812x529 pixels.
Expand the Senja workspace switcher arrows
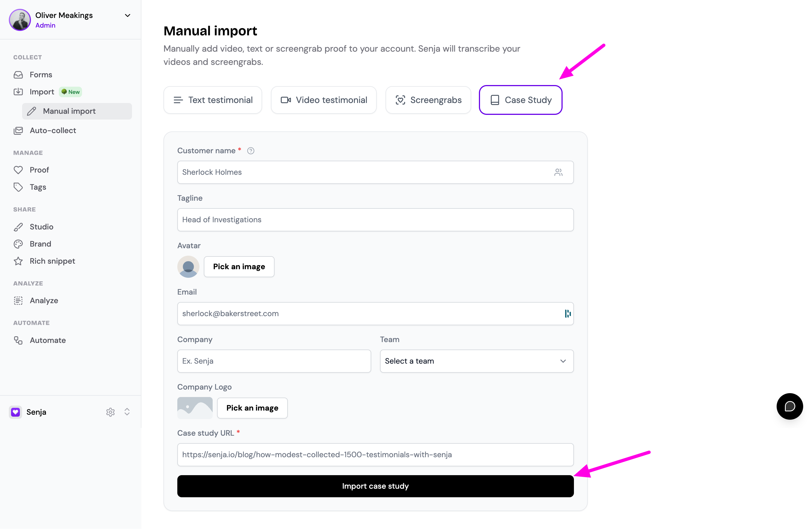coord(127,412)
